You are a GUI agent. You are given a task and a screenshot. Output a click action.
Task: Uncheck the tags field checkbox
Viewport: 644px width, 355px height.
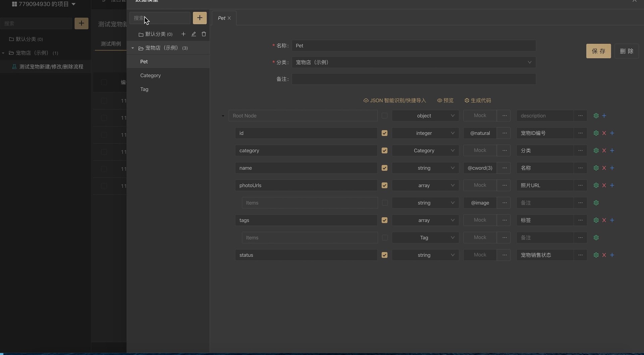[384, 220]
